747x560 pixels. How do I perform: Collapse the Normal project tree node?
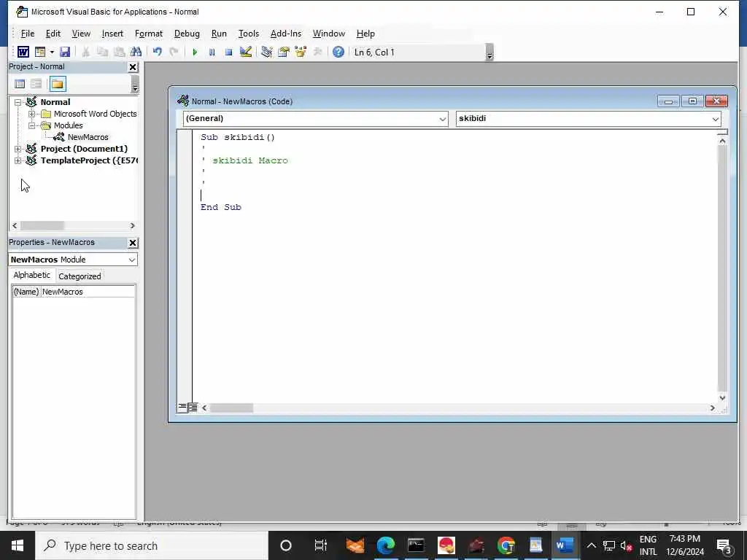(x=18, y=102)
